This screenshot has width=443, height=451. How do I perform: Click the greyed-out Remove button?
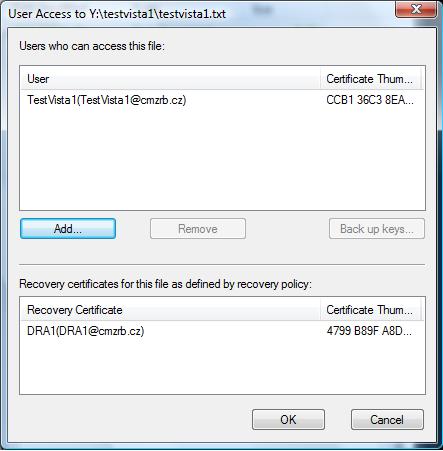click(198, 229)
